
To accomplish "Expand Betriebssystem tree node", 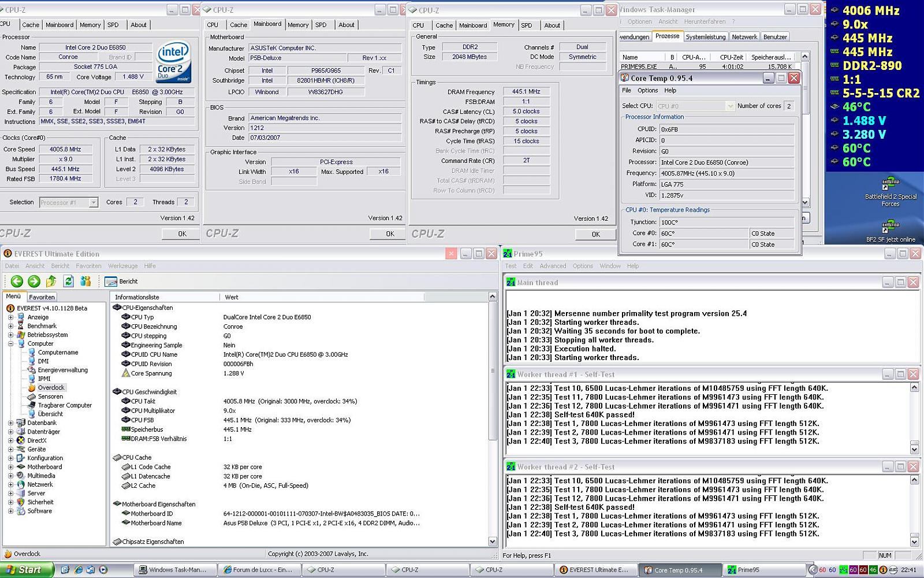I will click(10, 335).
